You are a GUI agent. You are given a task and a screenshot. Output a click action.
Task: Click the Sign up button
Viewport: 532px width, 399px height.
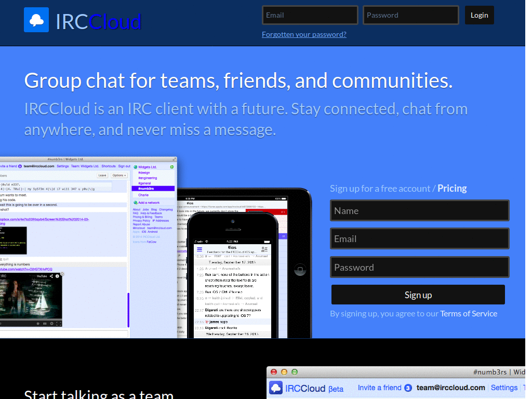(418, 295)
